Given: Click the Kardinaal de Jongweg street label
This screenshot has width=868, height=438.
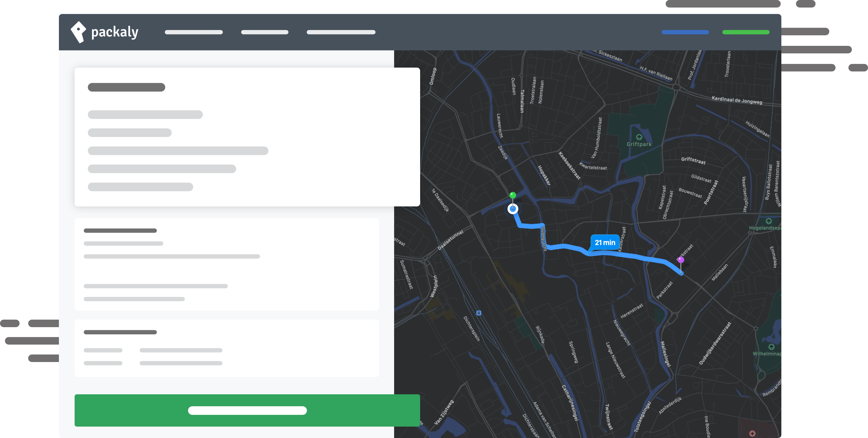Looking at the screenshot, I should (737, 100).
